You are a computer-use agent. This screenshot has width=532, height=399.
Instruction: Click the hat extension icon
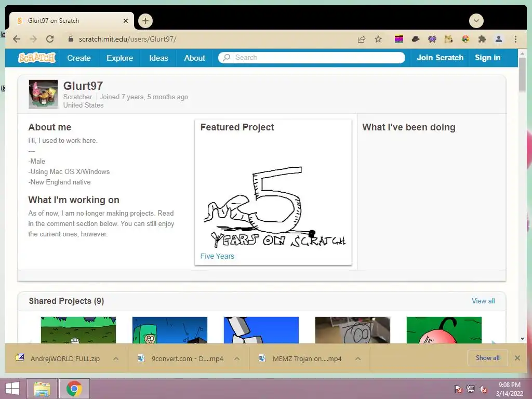click(416, 39)
